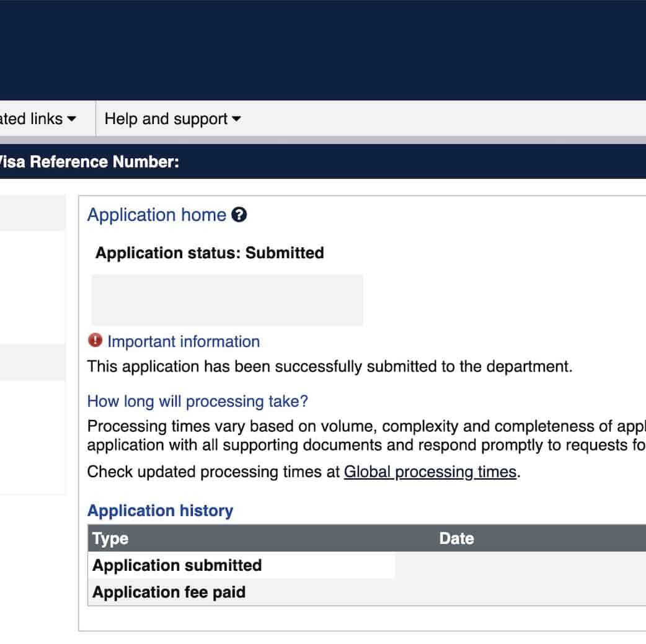Open the Related links menu label

(x=31, y=119)
